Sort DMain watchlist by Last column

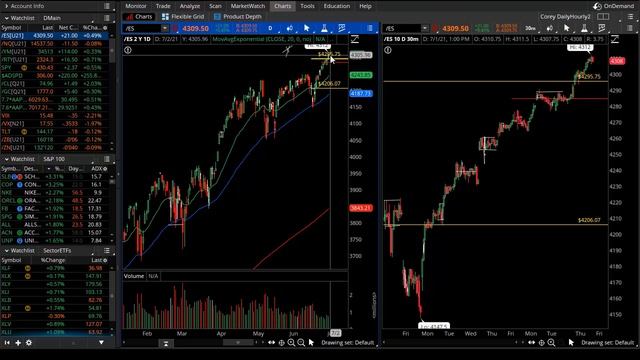[x=48, y=27]
